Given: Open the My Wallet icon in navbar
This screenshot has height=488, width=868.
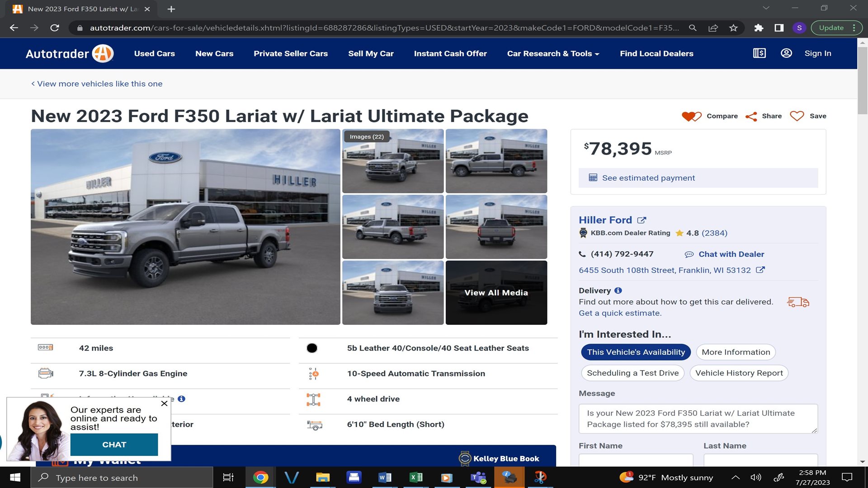Looking at the screenshot, I should (759, 53).
